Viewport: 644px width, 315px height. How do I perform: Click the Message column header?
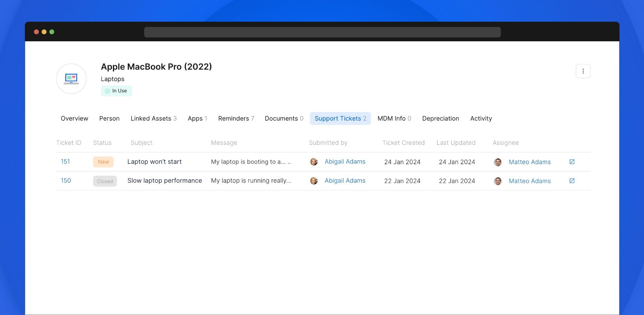(x=224, y=142)
